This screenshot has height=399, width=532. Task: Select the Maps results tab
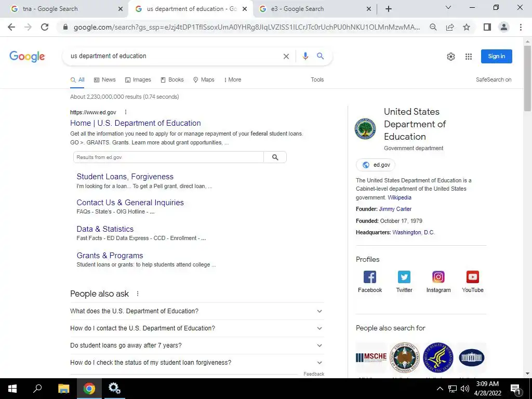204,79
